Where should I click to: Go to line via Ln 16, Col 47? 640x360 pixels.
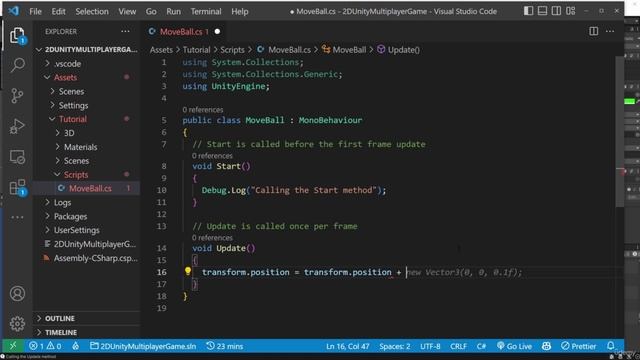[x=347, y=346]
